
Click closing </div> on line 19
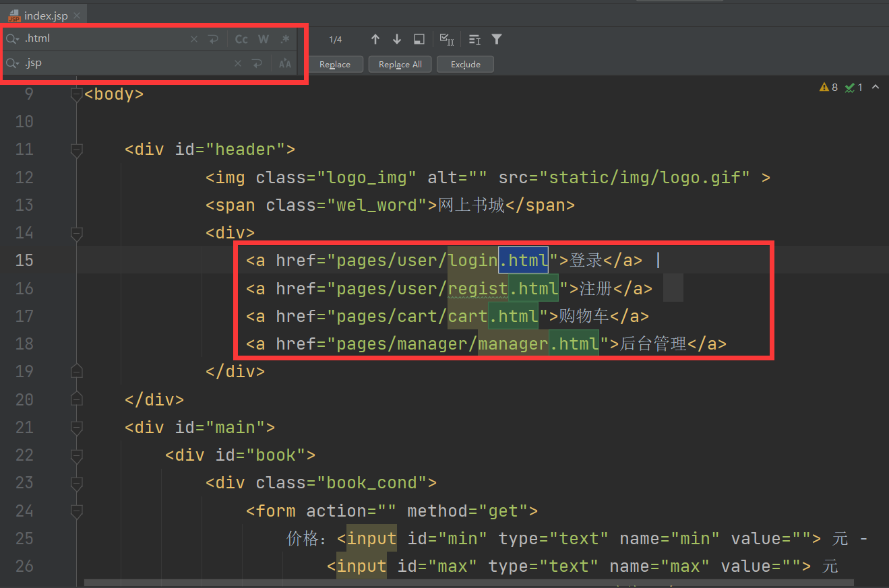click(235, 372)
